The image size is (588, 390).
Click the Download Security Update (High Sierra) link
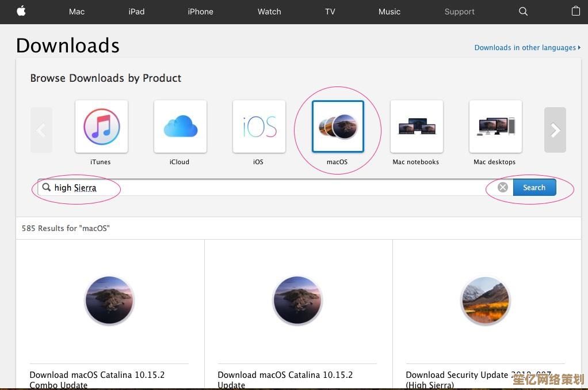(x=479, y=380)
